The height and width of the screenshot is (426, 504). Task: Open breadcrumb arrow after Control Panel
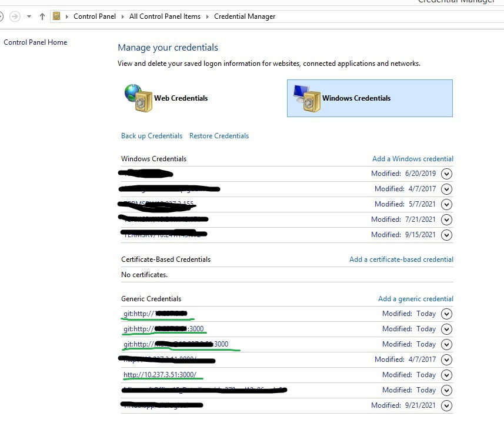pyautogui.click(x=122, y=16)
